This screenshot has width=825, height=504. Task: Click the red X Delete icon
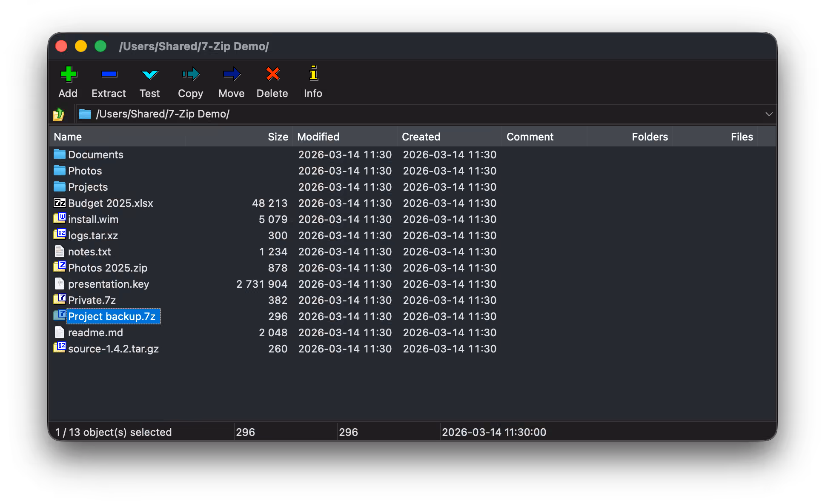(x=272, y=74)
